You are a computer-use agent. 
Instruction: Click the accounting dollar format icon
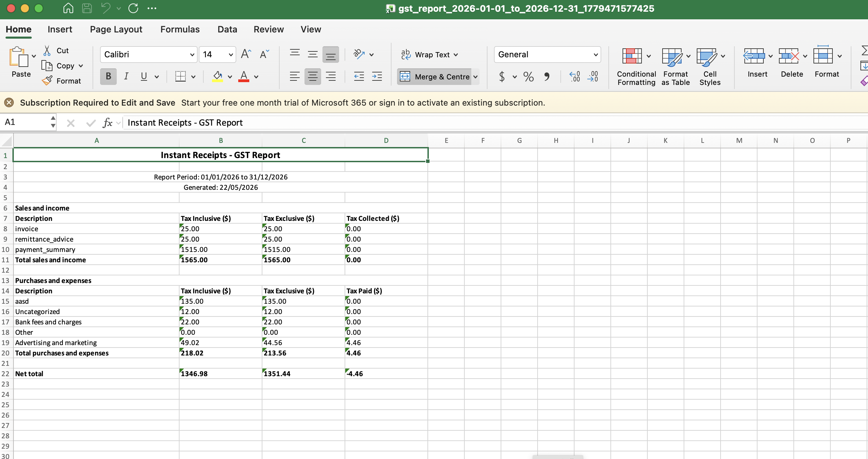tap(502, 76)
